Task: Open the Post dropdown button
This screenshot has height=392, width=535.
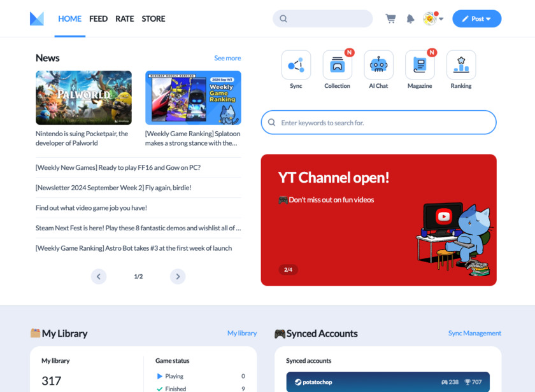Action: [x=476, y=18]
